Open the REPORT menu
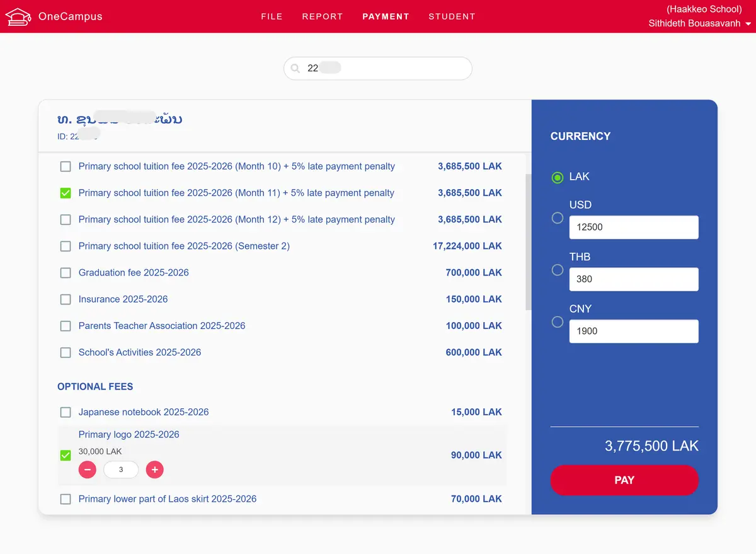The height and width of the screenshot is (554, 756). (x=323, y=16)
